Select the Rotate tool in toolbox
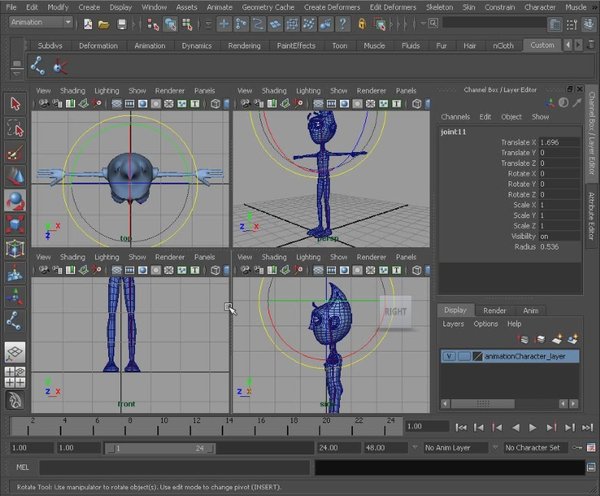The height and width of the screenshot is (496, 600). [14, 200]
